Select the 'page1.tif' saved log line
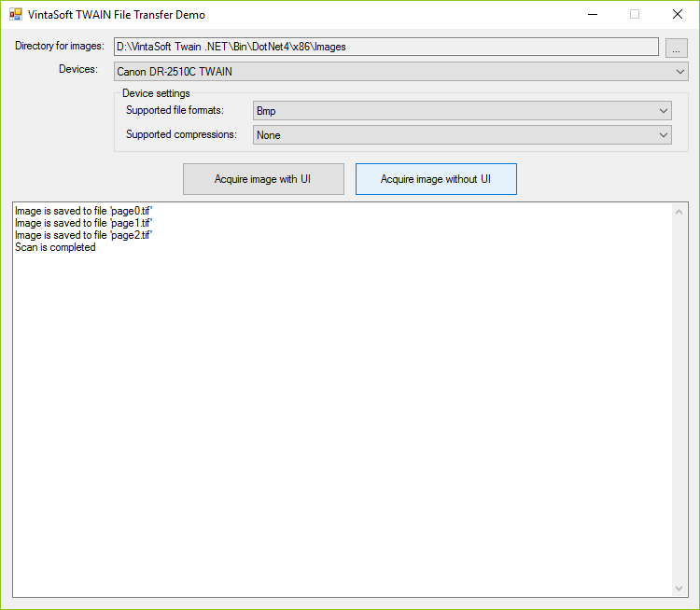Viewport: 700px width, 610px height. (83, 224)
